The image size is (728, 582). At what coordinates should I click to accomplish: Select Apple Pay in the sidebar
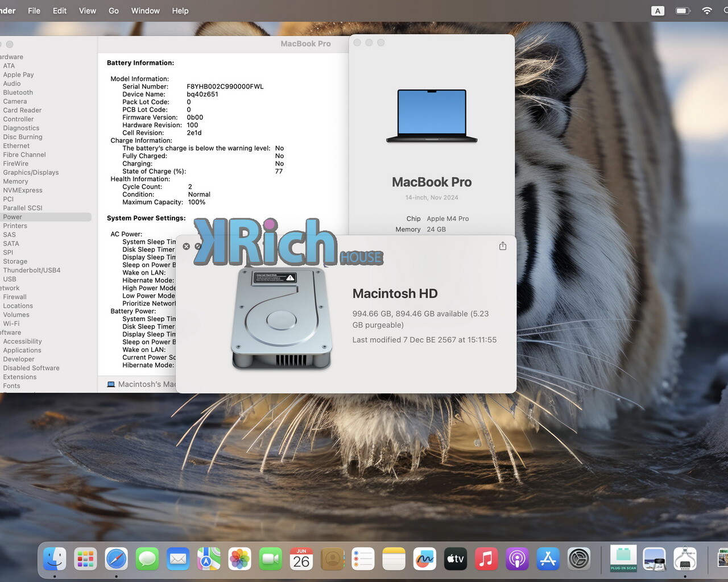(18, 74)
